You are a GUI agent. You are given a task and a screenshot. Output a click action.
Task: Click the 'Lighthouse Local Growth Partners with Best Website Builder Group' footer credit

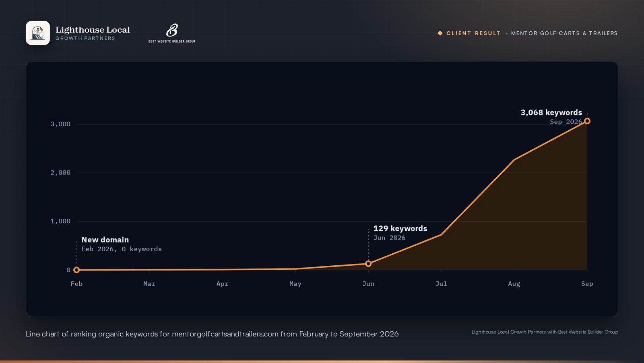point(545,332)
